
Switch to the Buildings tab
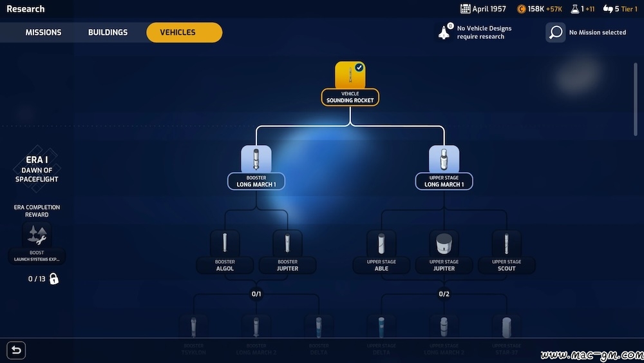point(108,32)
